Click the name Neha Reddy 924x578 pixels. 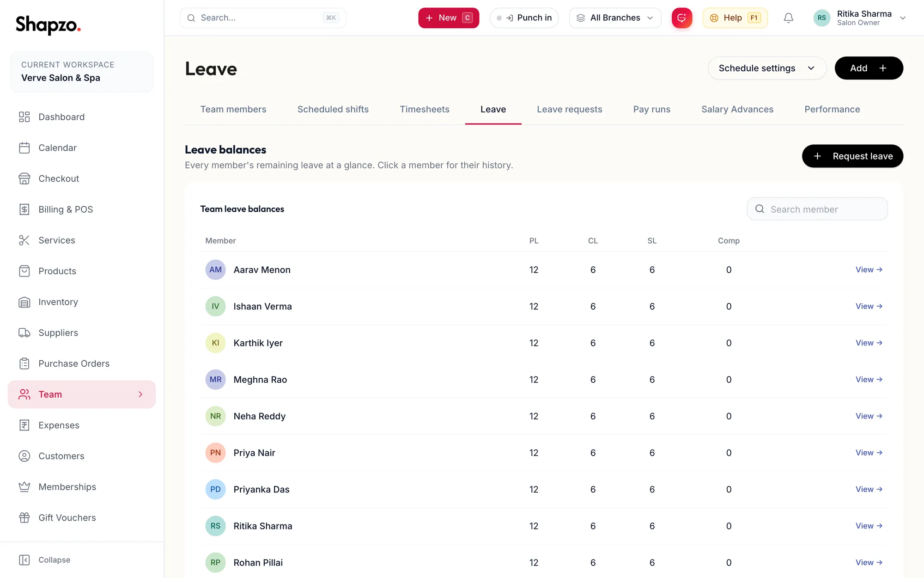point(259,416)
